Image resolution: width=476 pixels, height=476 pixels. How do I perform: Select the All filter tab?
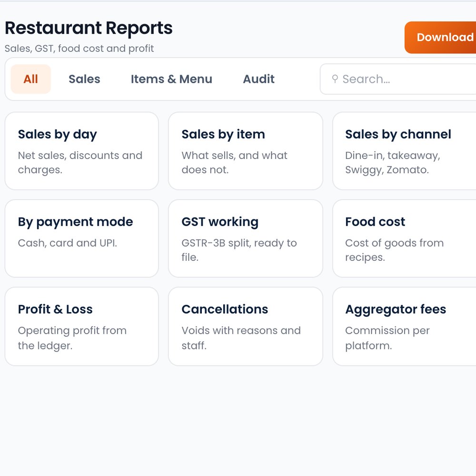pyautogui.click(x=30, y=79)
